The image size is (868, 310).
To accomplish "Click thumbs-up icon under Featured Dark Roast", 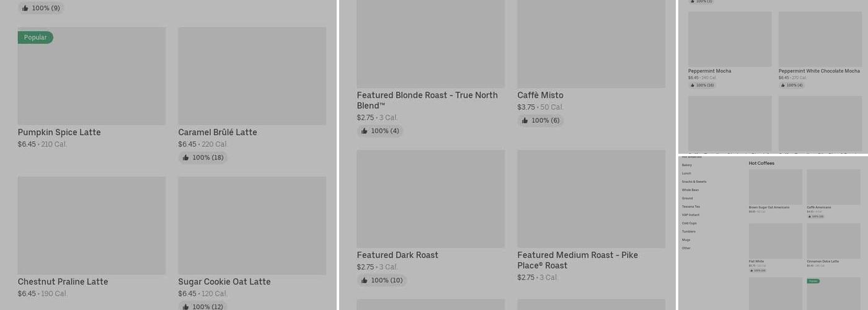I will click(364, 281).
